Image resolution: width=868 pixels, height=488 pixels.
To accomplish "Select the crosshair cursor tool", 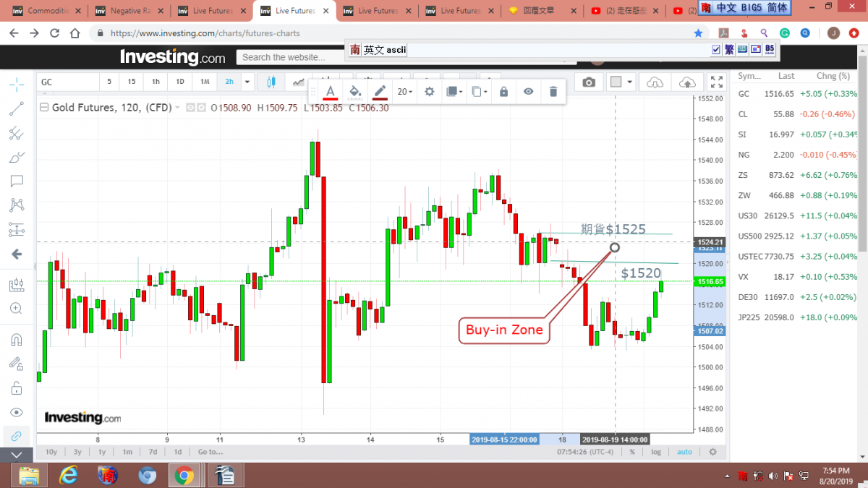I will (x=17, y=85).
